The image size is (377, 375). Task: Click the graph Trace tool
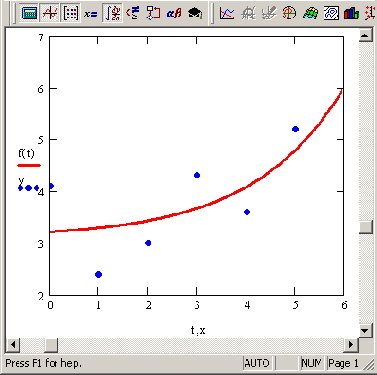269,13
